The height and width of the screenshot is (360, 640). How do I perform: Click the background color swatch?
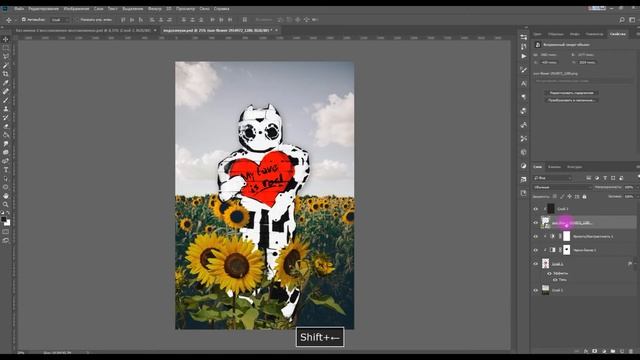click(x=8, y=223)
